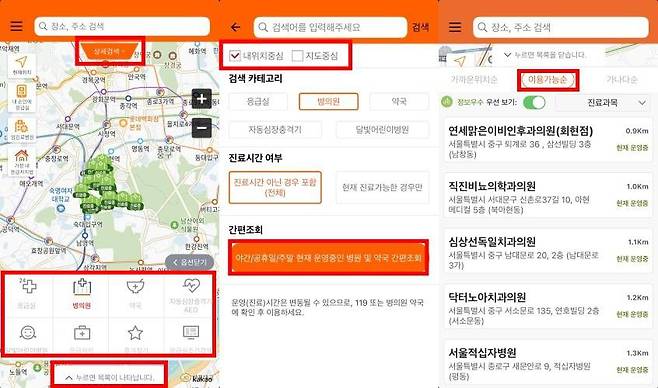Open monitor board icon in bottom grid

point(191,333)
